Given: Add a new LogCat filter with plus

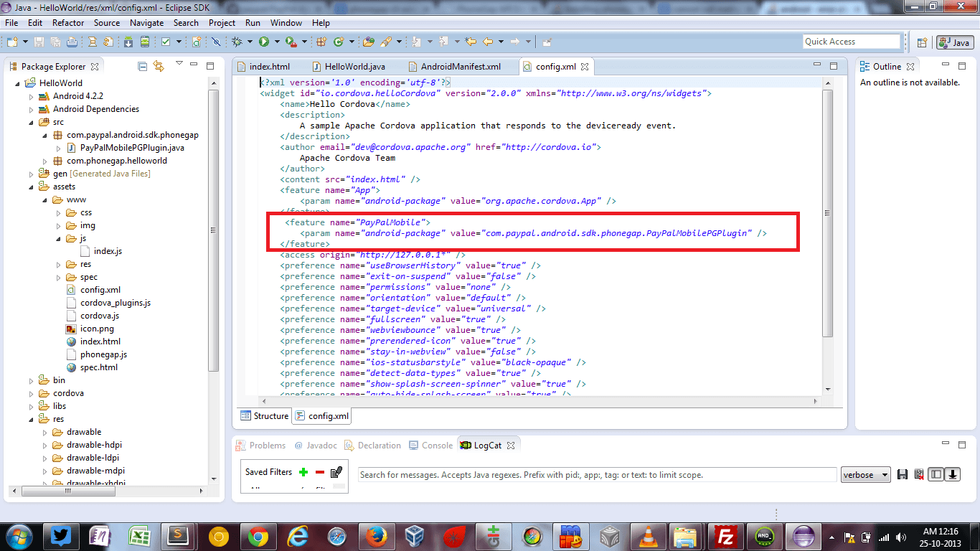Looking at the screenshot, I should click(x=303, y=472).
